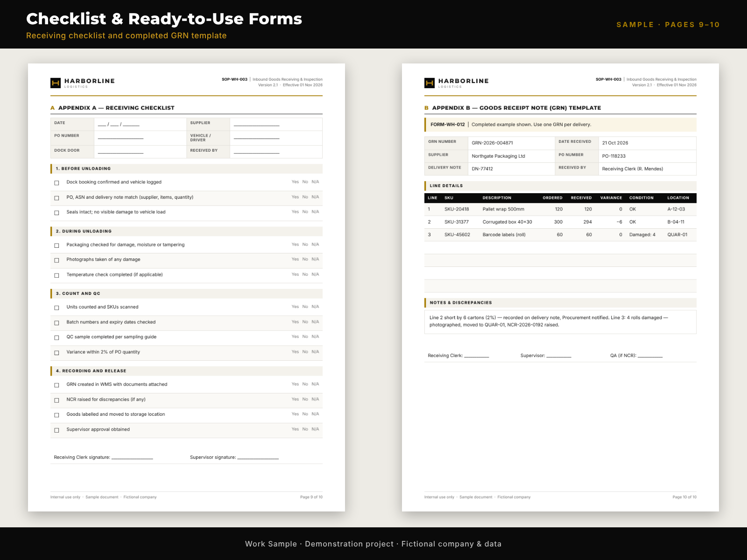Screen dimensions: 747x560
Task: Click the PO Number blank line on the checklist
Action: [x=120, y=138]
